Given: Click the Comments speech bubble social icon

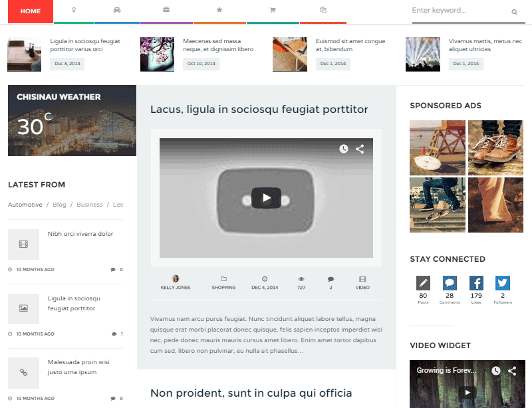Looking at the screenshot, I should [450, 283].
